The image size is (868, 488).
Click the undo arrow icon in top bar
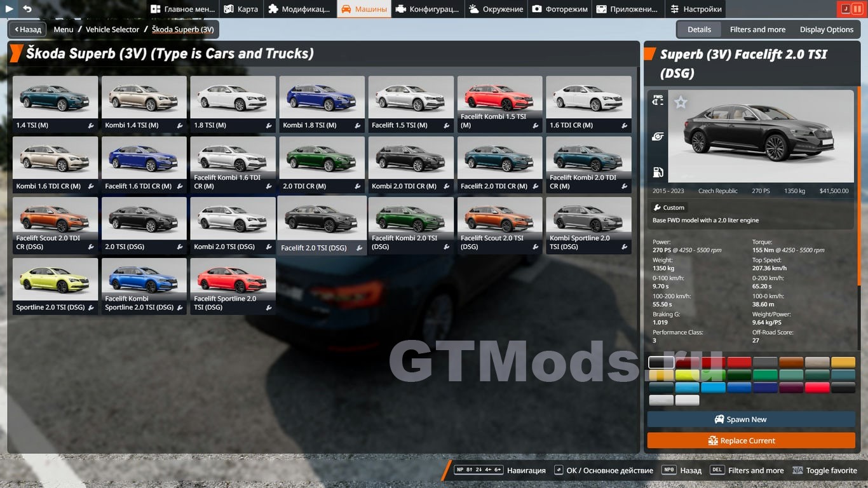[x=27, y=9]
